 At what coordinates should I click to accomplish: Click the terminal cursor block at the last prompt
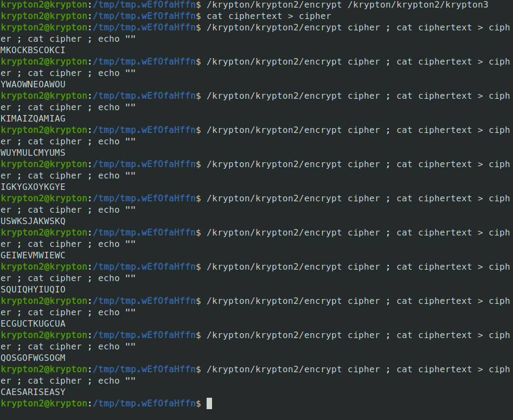tap(209, 403)
